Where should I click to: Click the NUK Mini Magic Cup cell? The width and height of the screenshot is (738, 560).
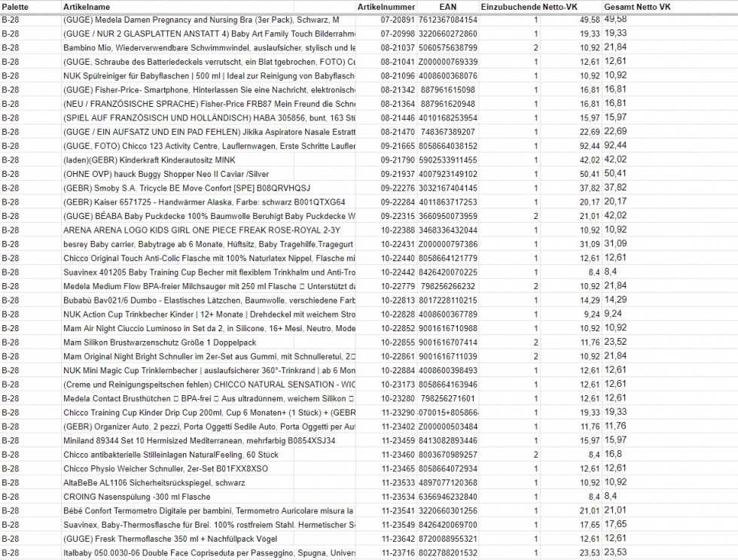[209, 370]
